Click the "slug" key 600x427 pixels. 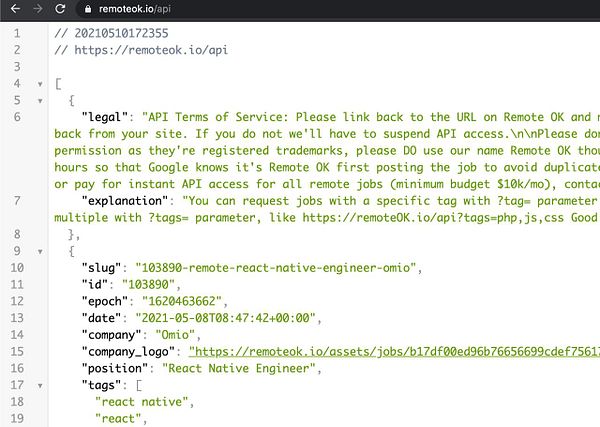[101, 268]
